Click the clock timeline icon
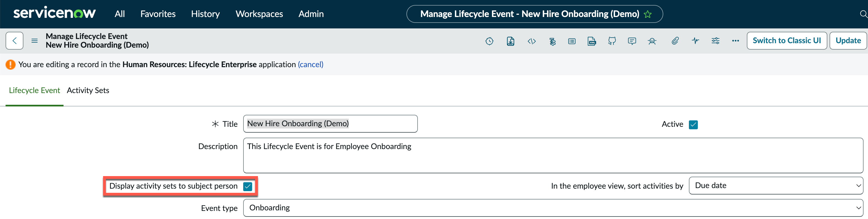Screen dimensions: 868x219 point(489,41)
